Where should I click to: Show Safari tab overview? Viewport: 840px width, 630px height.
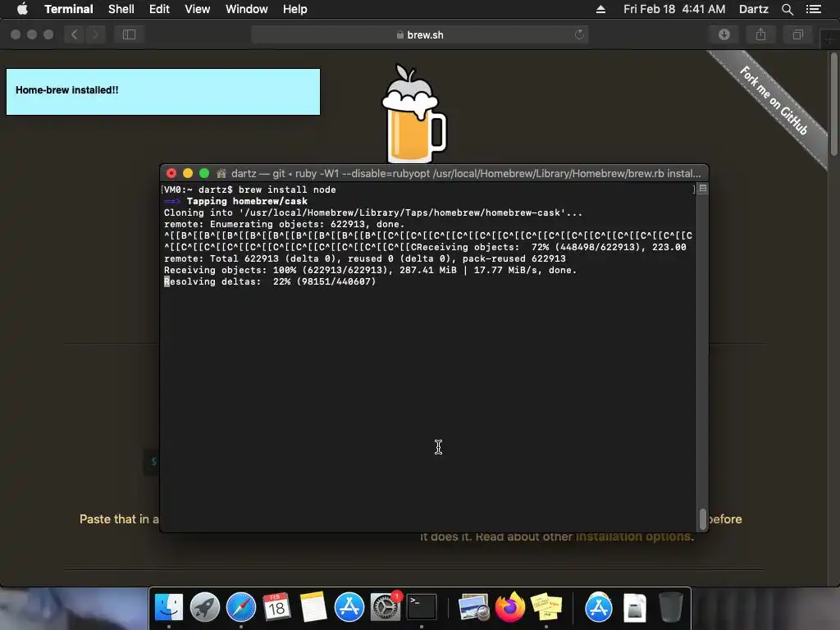click(797, 34)
